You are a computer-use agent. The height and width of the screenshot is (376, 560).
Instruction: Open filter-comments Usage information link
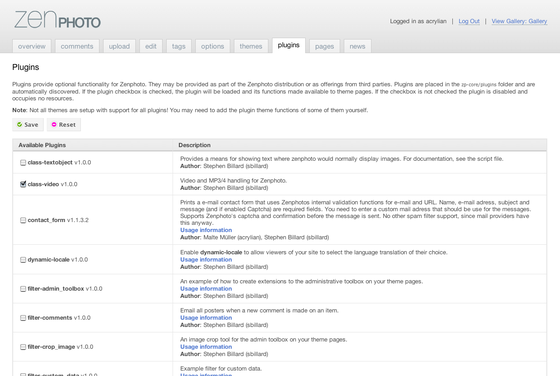[x=206, y=318]
